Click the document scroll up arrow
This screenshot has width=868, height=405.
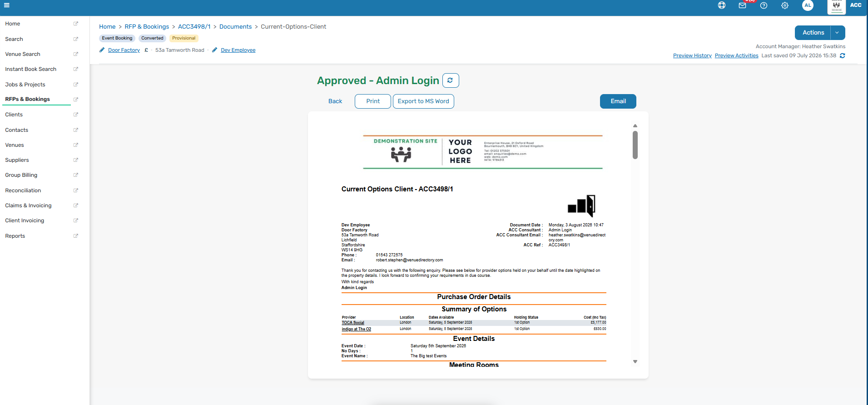tap(635, 126)
